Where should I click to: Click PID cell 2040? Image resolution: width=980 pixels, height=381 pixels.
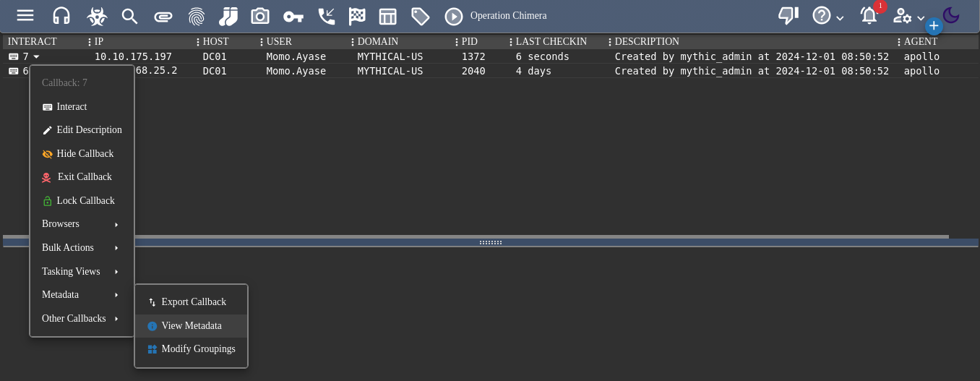coord(473,71)
